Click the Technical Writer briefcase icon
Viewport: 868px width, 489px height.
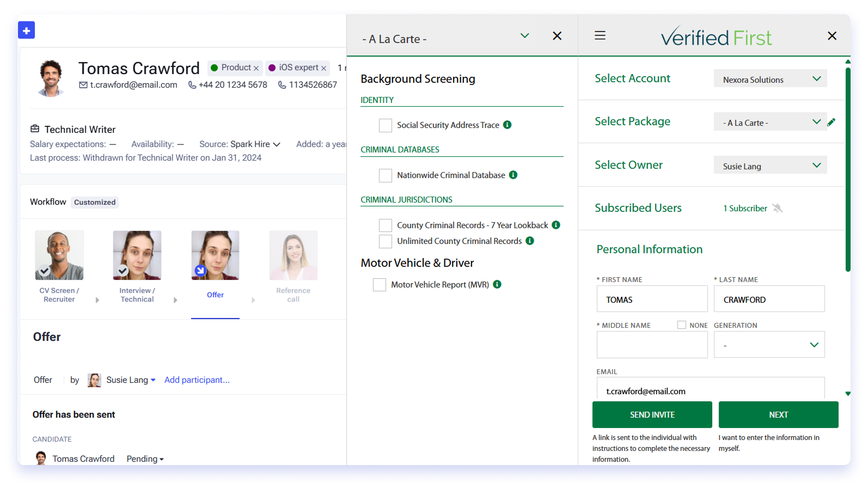tap(35, 129)
